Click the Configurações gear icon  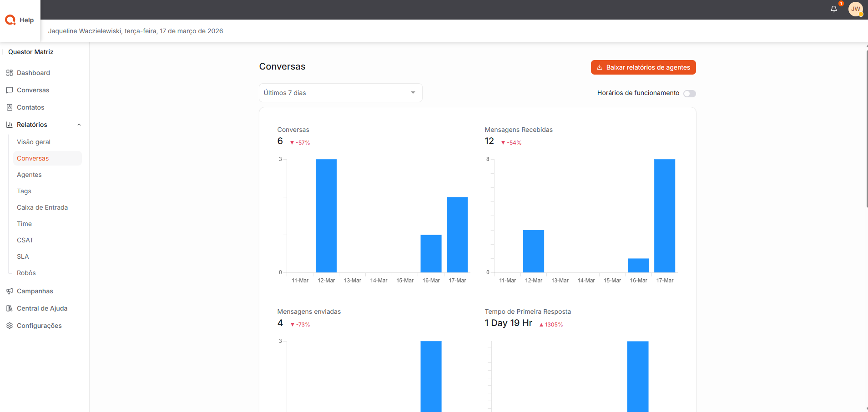pos(10,326)
